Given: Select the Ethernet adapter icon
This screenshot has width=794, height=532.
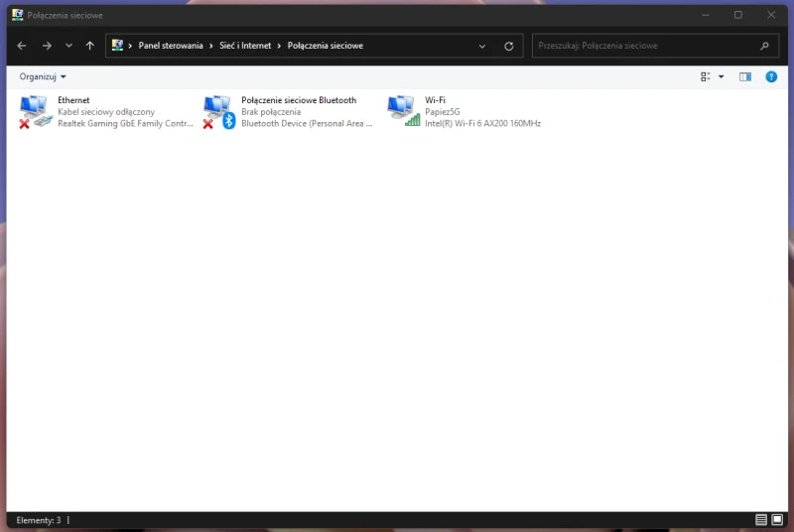Looking at the screenshot, I should [36, 112].
